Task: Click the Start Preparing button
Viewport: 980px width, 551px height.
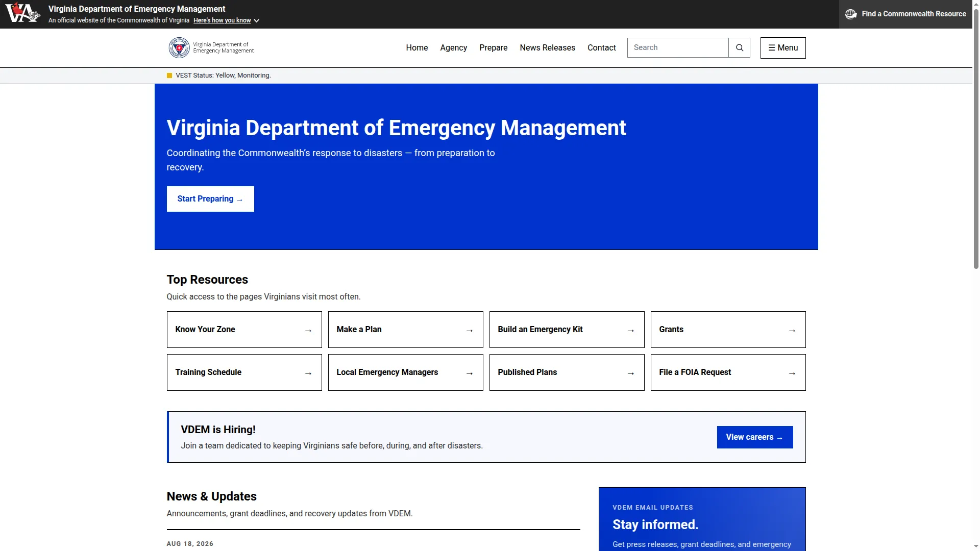Action: point(210,199)
